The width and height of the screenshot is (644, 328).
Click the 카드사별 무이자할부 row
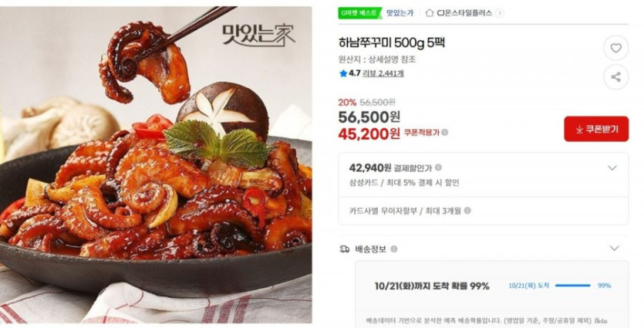point(484,211)
